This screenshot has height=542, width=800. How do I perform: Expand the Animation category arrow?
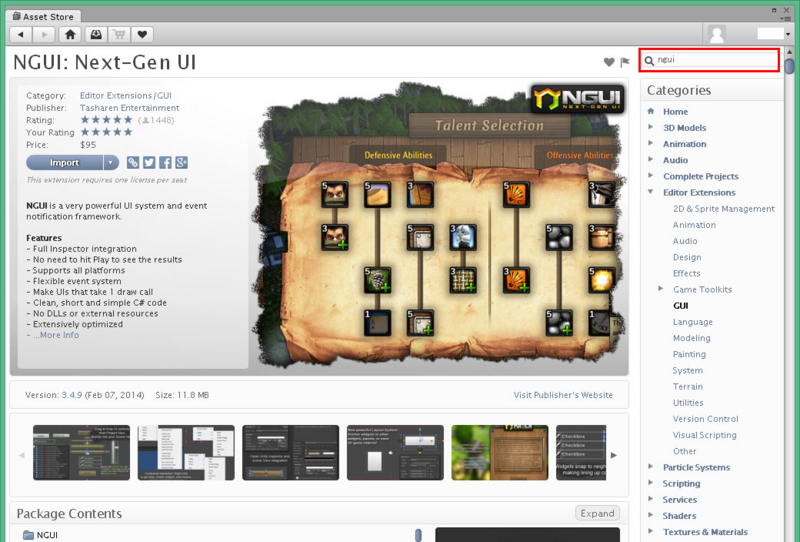coord(651,143)
